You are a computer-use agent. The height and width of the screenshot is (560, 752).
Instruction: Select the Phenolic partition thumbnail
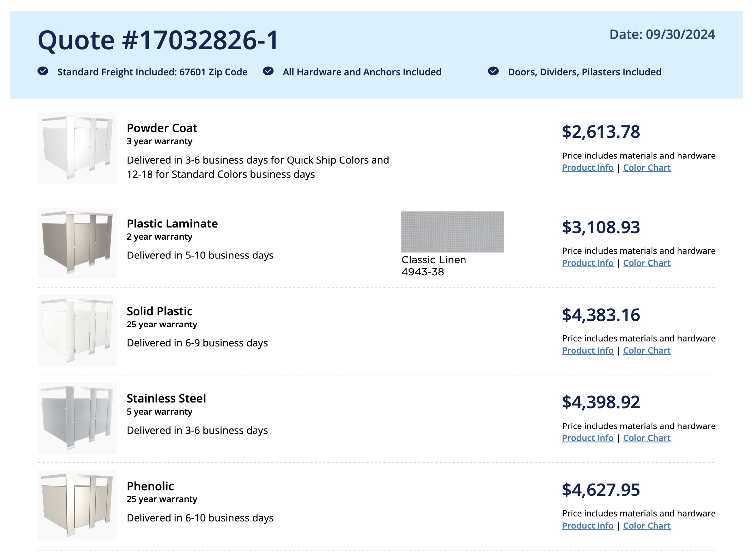(x=77, y=505)
